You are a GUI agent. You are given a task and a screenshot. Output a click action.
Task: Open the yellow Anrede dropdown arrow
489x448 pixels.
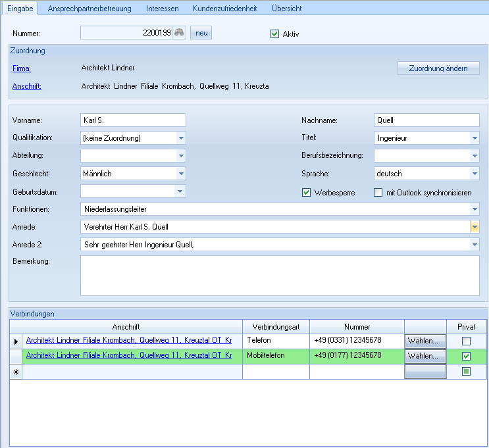[474, 227]
